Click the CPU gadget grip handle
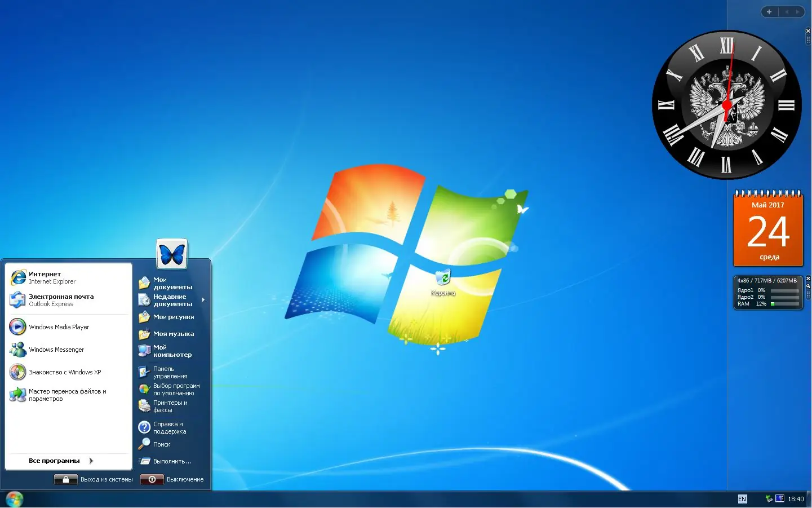The image size is (812, 508). [809, 293]
